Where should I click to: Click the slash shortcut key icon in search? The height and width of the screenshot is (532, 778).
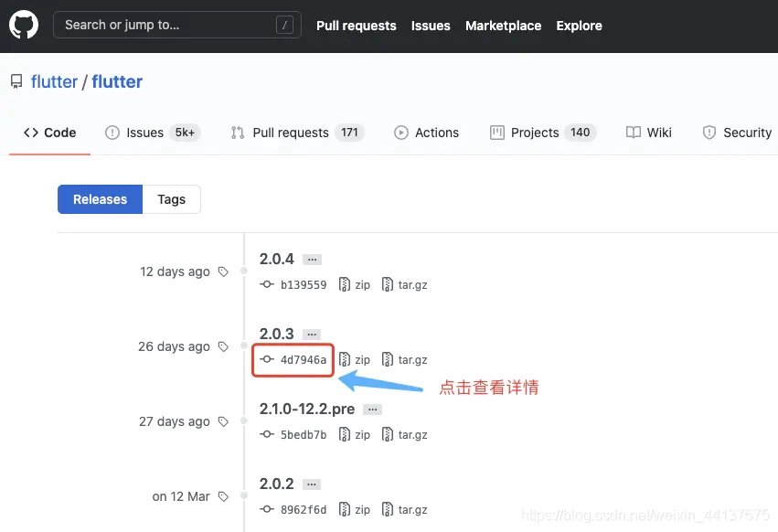(x=285, y=25)
